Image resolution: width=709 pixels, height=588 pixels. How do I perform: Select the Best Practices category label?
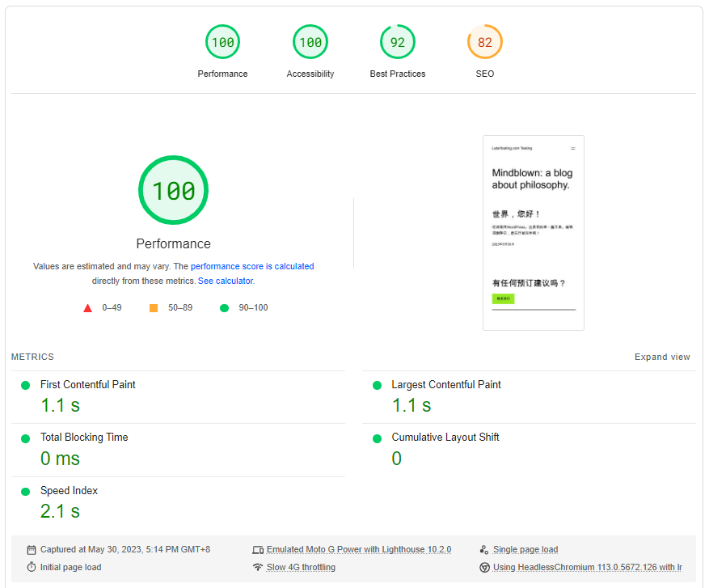pos(398,74)
